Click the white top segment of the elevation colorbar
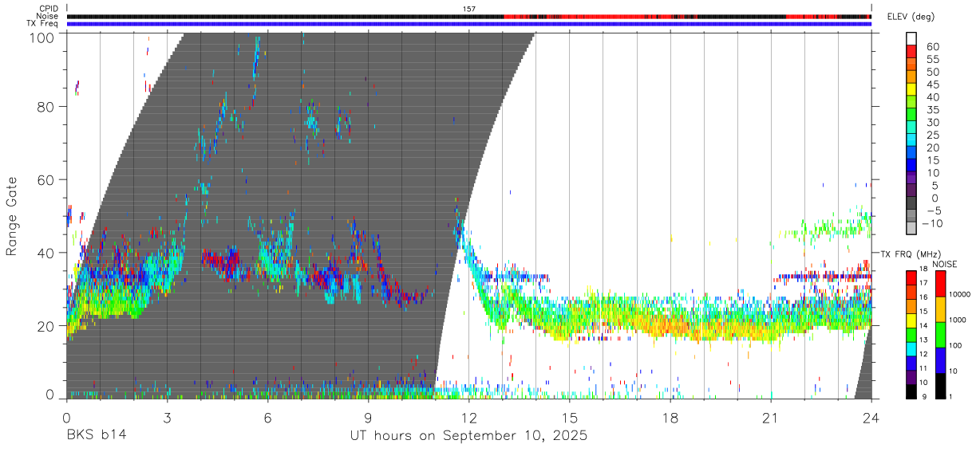Screen dimensions: 980x452 911,39
